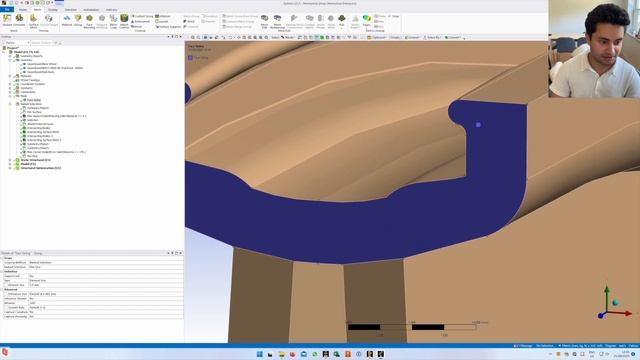The width and height of the screenshot is (640, 360).
Task: Click the Element Size value field
Action: tap(106, 285)
